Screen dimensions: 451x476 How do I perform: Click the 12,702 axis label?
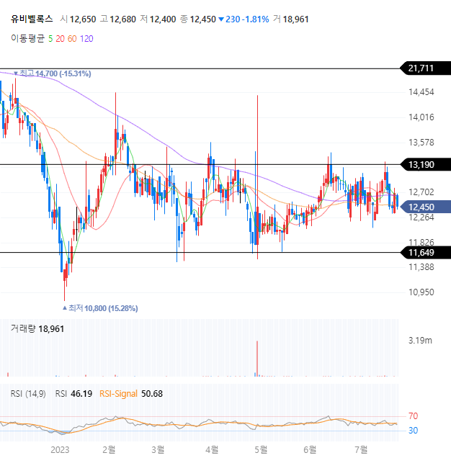coord(421,192)
